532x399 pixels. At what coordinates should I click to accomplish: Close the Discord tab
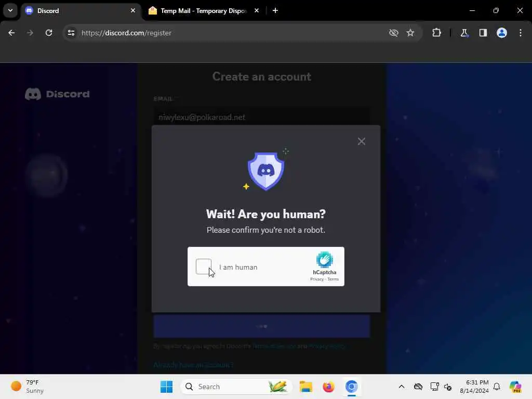[133, 10]
